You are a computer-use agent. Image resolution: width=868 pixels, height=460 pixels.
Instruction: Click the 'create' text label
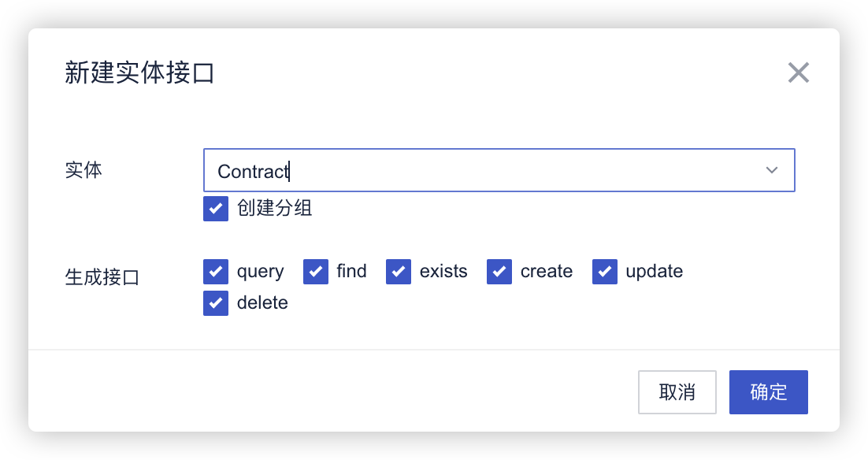[547, 272]
